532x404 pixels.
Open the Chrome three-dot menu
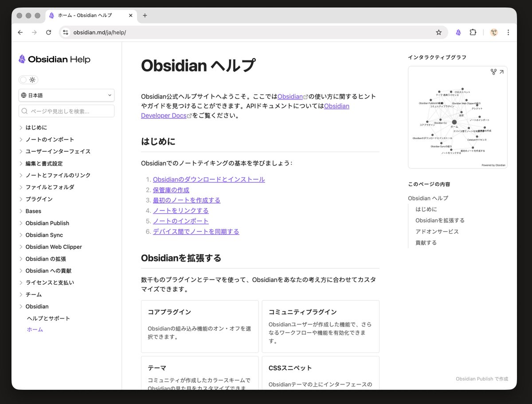point(508,32)
